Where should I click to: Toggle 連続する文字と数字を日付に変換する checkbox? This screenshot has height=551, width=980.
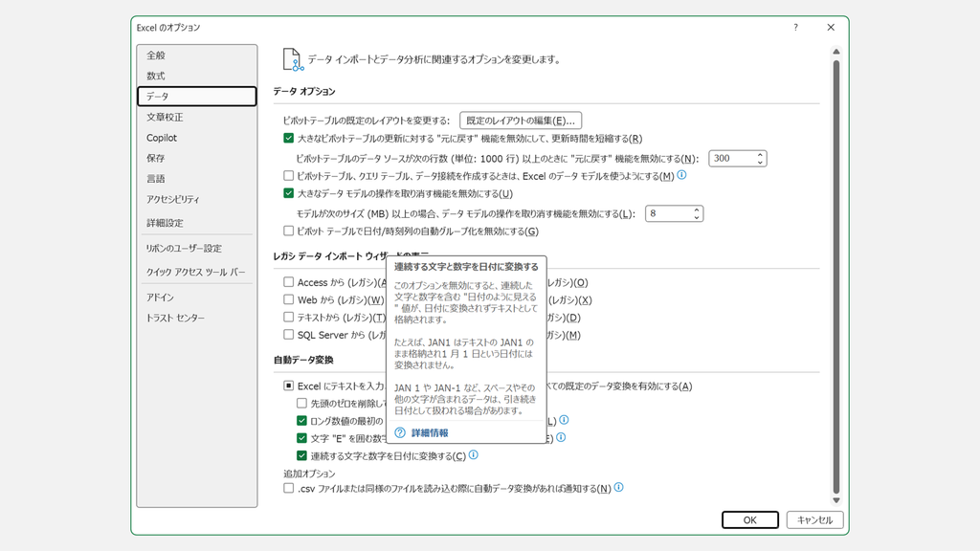(301, 455)
